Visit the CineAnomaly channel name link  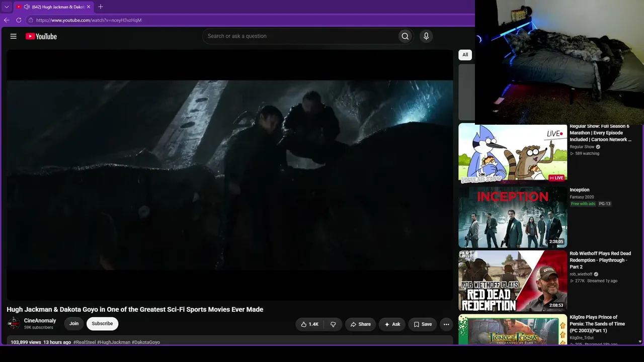[x=40, y=321]
